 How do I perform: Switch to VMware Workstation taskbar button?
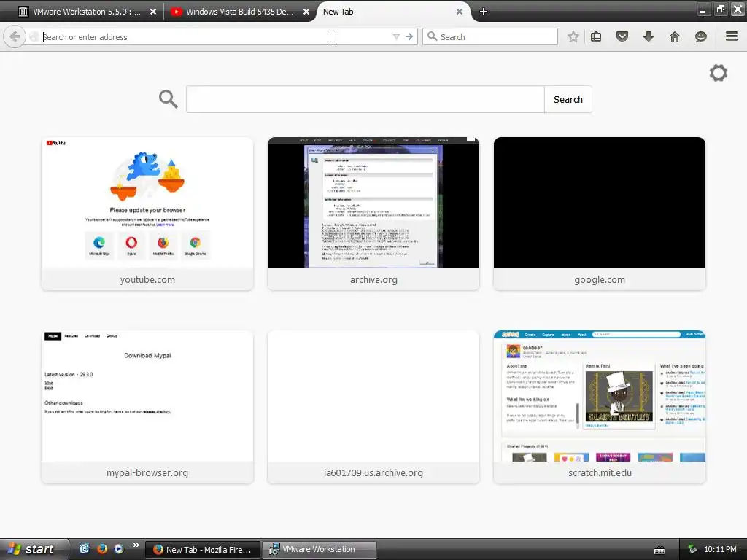320,550
